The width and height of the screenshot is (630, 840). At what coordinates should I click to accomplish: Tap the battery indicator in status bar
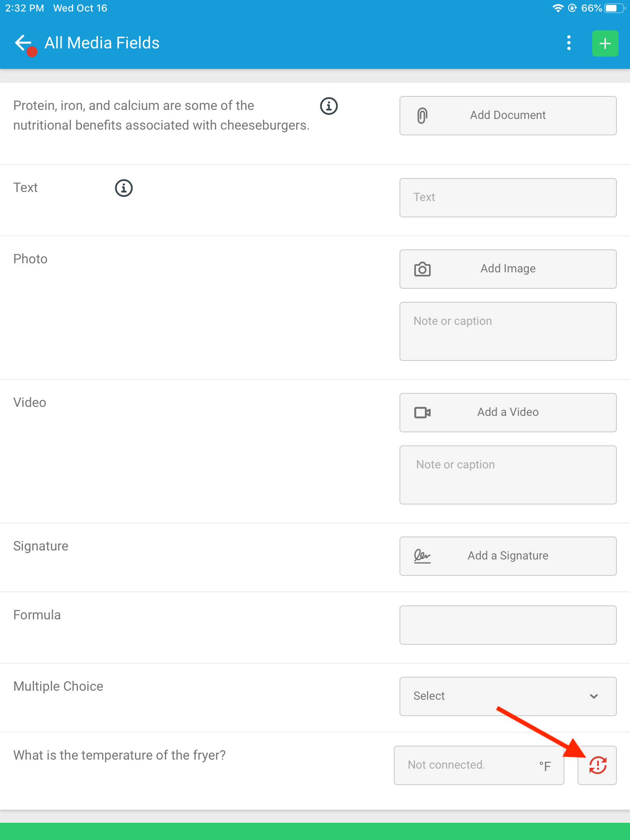pos(614,8)
